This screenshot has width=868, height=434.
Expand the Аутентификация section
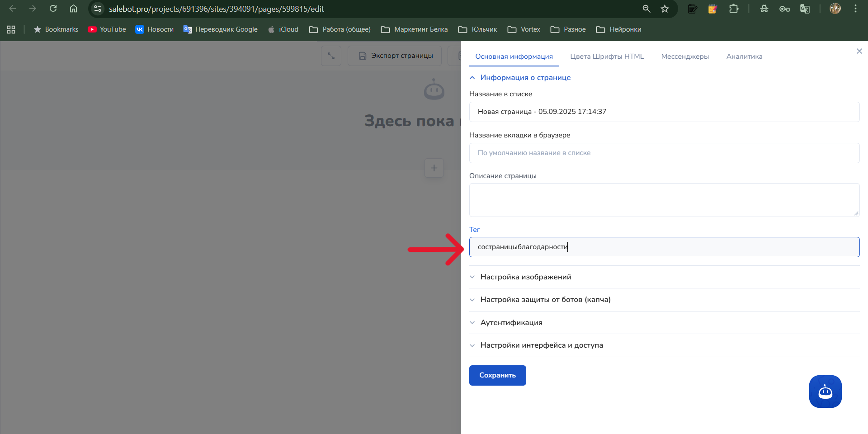[x=511, y=322]
